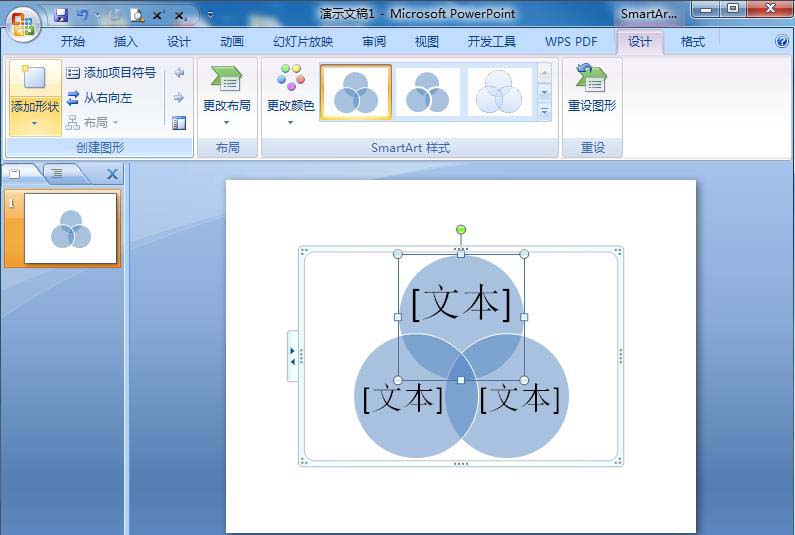Viewport: 795px width, 535px height.
Task: Click the top-left corner handle of SmartArt frame
Action: click(x=303, y=251)
